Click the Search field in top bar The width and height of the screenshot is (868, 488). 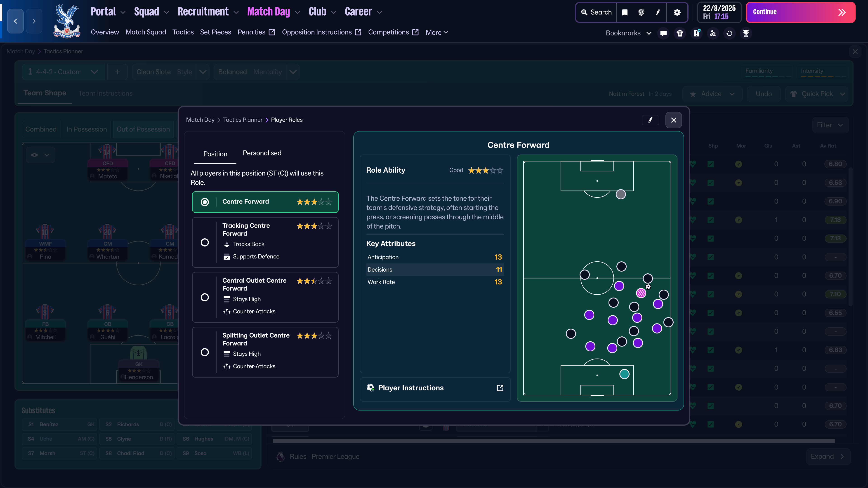(x=597, y=12)
